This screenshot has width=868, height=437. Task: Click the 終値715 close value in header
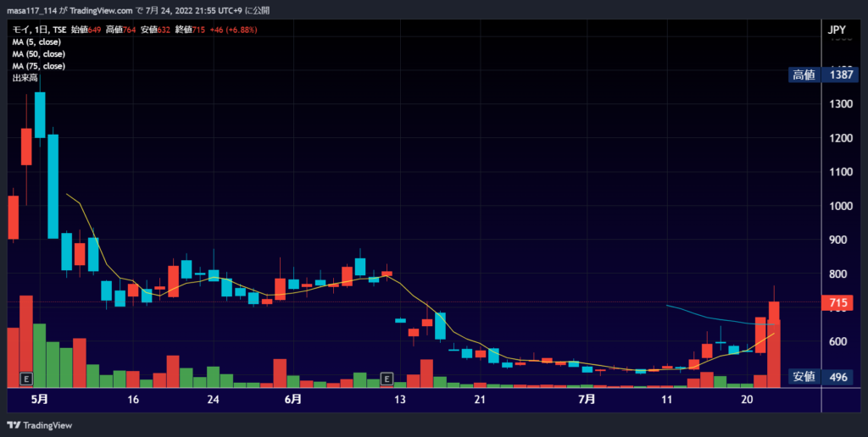(x=191, y=30)
